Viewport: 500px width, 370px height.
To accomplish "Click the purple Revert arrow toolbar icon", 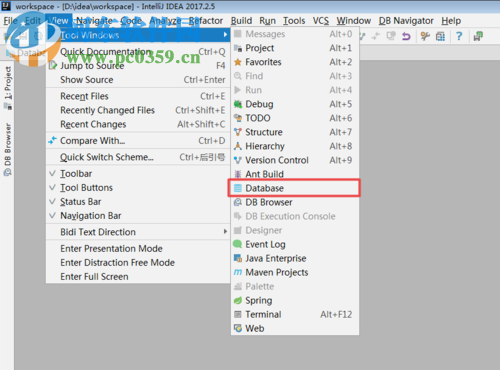I will (406, 36).
